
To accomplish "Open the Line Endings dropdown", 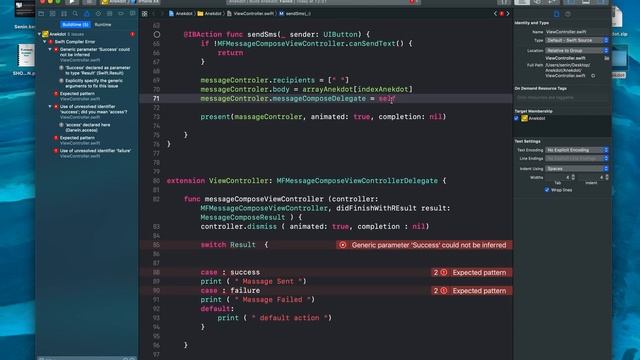I will pyautogui.click(x=577, y=158).
